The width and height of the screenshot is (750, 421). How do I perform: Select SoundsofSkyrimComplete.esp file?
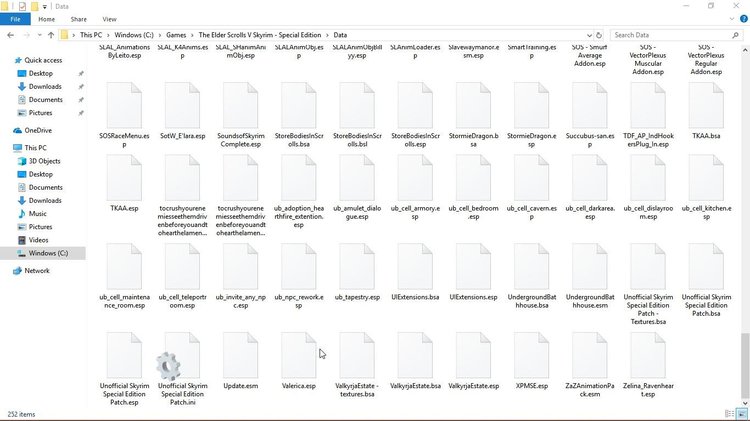pyautogui.click(x=241, y=115)
